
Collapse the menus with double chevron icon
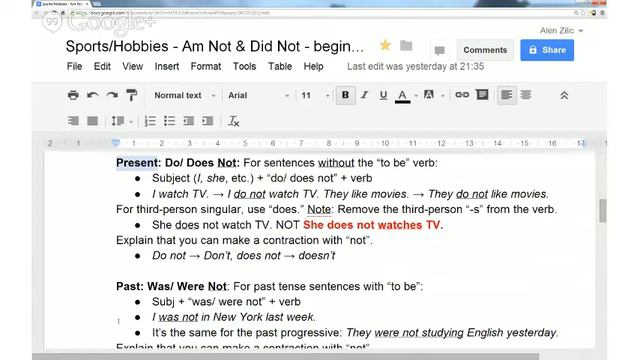564,96
